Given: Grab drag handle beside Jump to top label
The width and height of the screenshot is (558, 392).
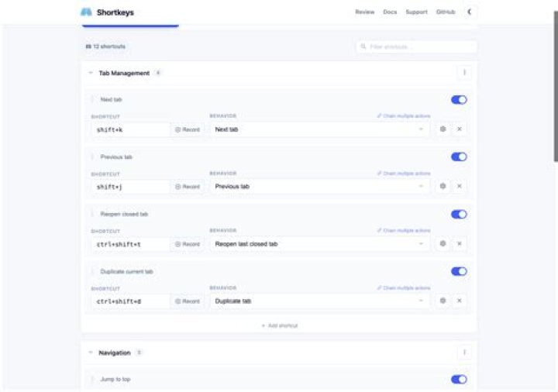Looking at the screenshot, I should tap(92, 379).
